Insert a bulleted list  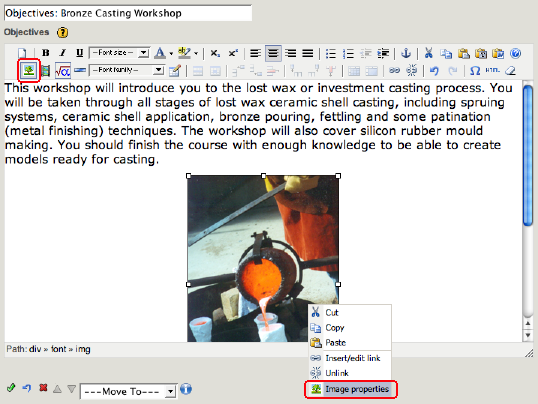(x=330, y=54)
